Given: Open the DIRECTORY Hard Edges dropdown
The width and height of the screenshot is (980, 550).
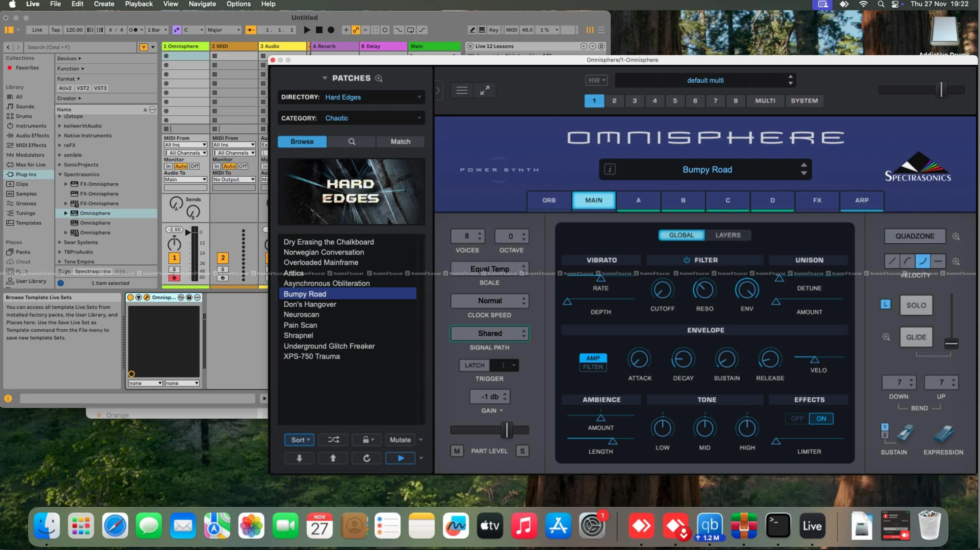Looking at the screenshot, I should pos(351,97).
